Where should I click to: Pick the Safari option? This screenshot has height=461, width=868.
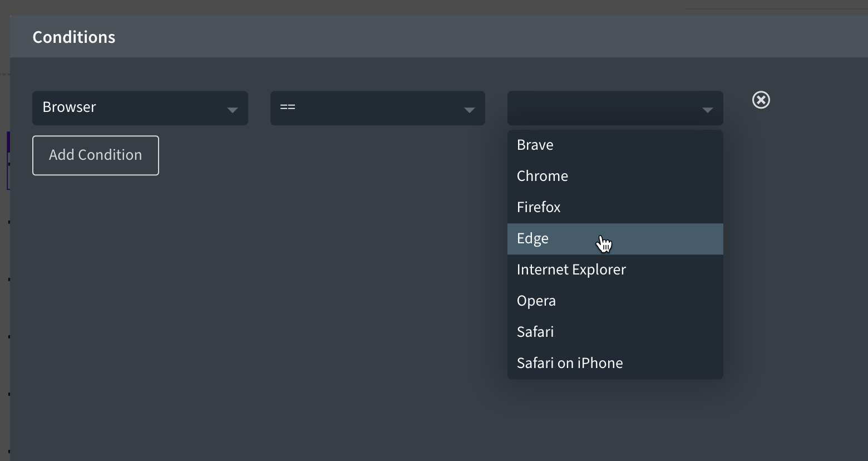click(x=535, y=332)
